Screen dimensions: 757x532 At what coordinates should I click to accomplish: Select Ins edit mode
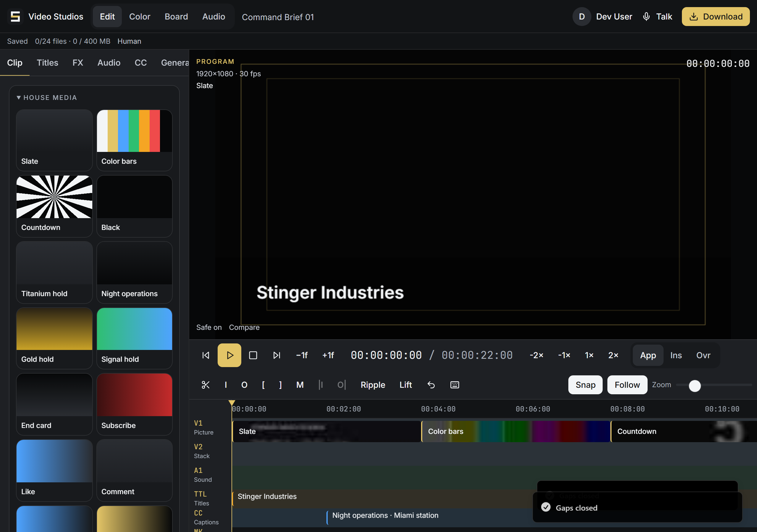[x=676, y=355]
